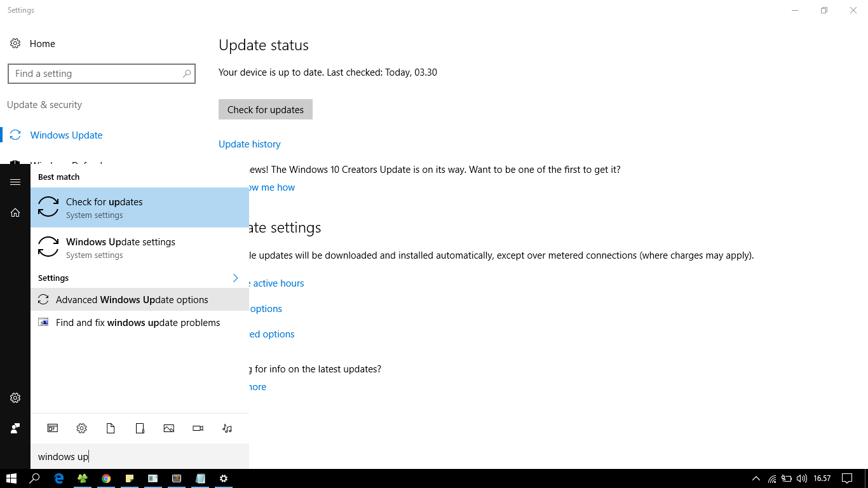Screen dimensions: 868x488
Task: Filter search results by Videos
Action: [x=198, y=428]
